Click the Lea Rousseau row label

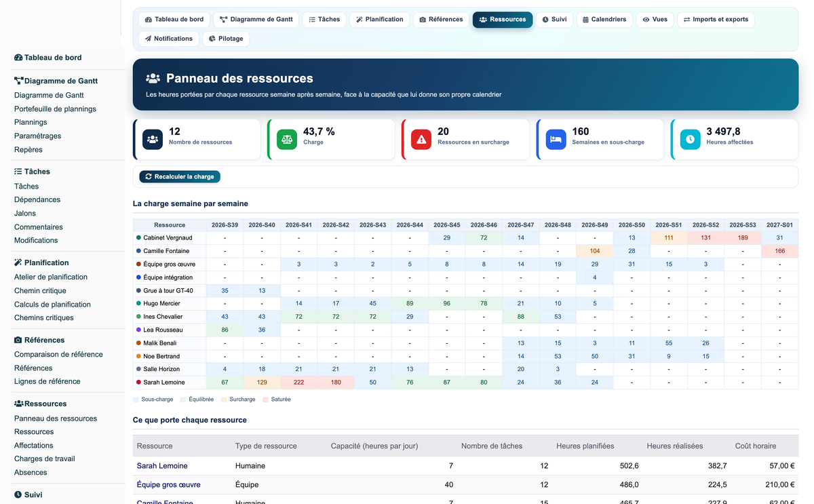(163, 330)
